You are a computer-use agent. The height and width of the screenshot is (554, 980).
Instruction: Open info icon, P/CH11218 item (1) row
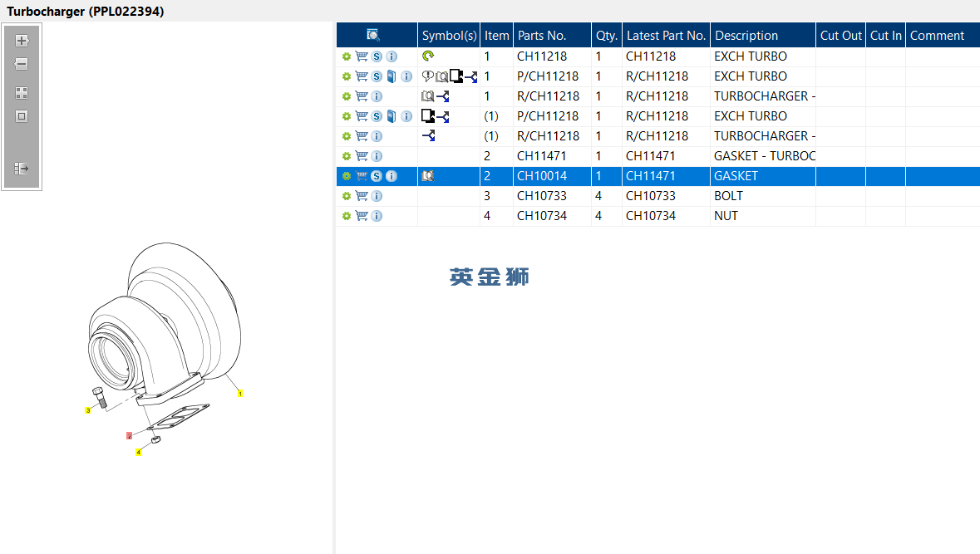pyautogui.click(x=406, y=116)
